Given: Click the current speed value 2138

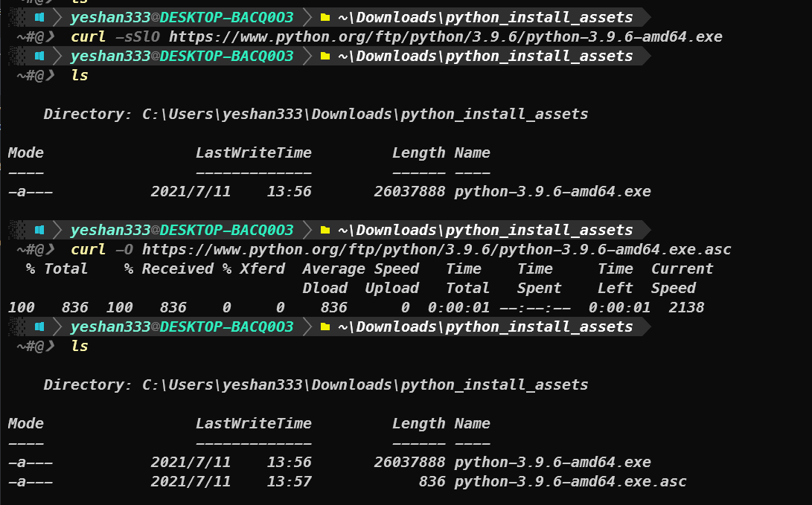Looking at the screenshot, I should 686,307.
